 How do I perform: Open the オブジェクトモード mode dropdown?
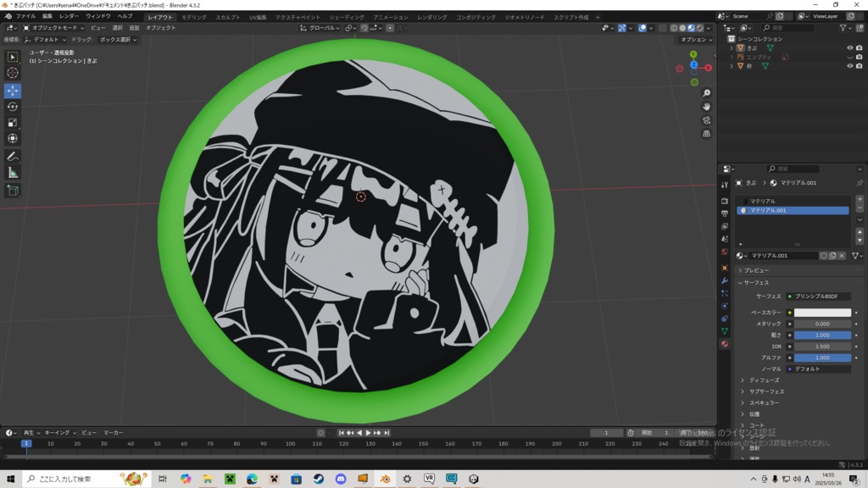[x=53, y=28]
